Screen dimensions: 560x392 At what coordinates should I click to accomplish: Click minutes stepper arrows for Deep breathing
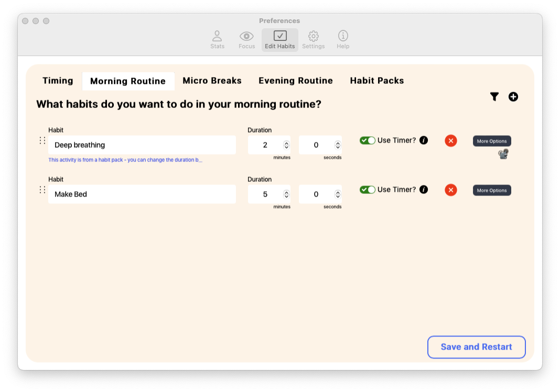click(286, 145)
